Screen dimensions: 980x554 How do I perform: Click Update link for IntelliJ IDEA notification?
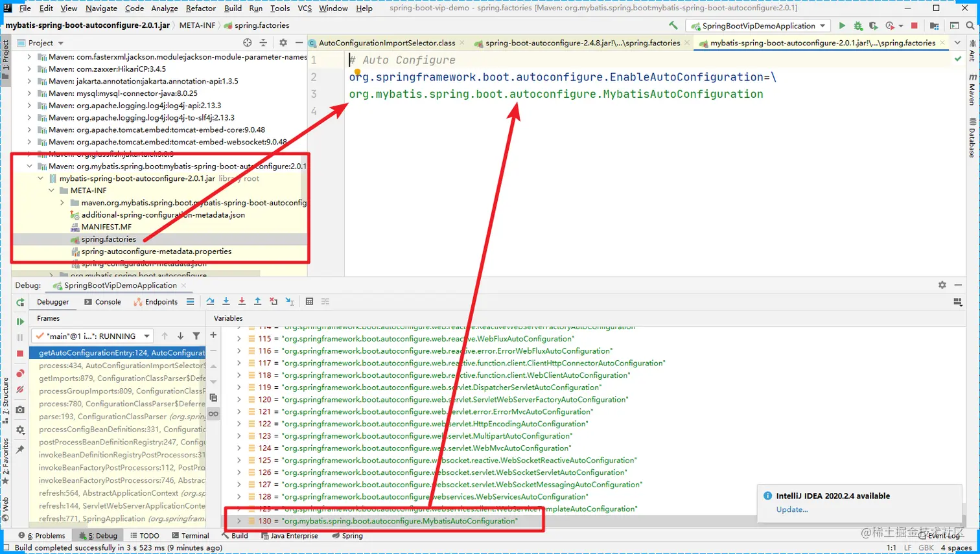pyautogui.click(x=792, y=509)
